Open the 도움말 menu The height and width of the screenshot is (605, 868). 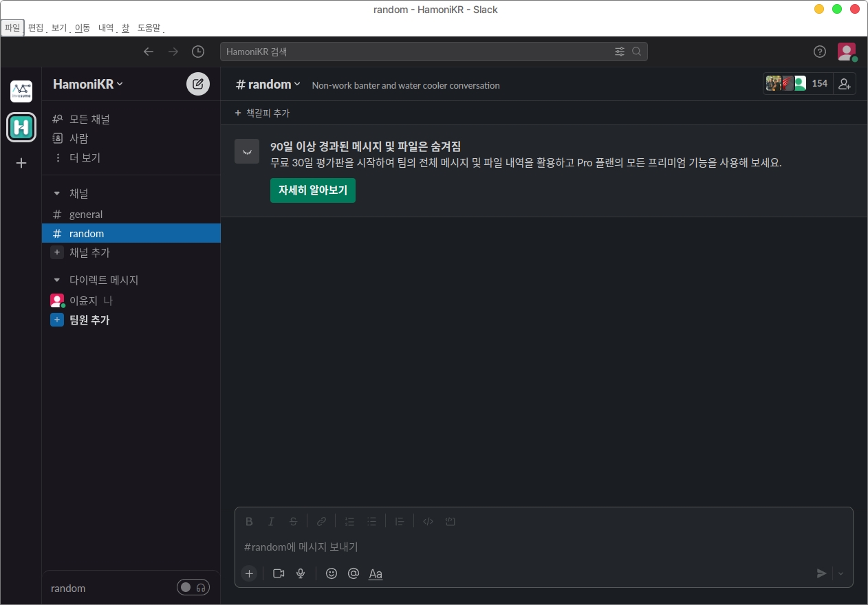pyautogui.click(x=149, y=28)
